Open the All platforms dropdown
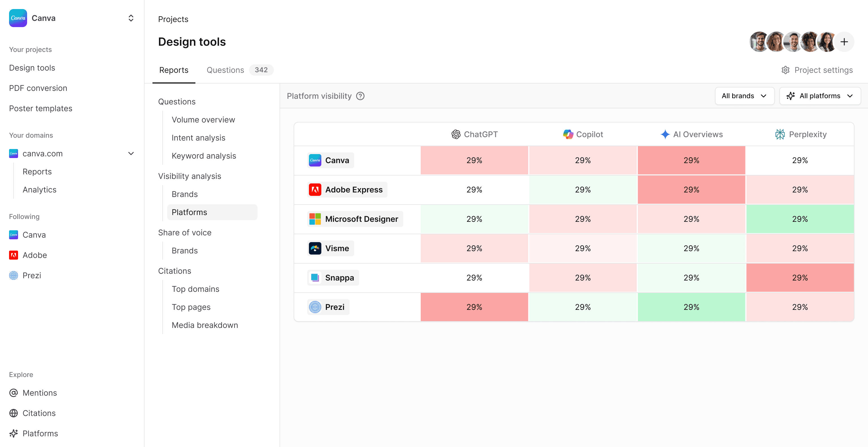The image size is (868, 447). coord(820,96)
